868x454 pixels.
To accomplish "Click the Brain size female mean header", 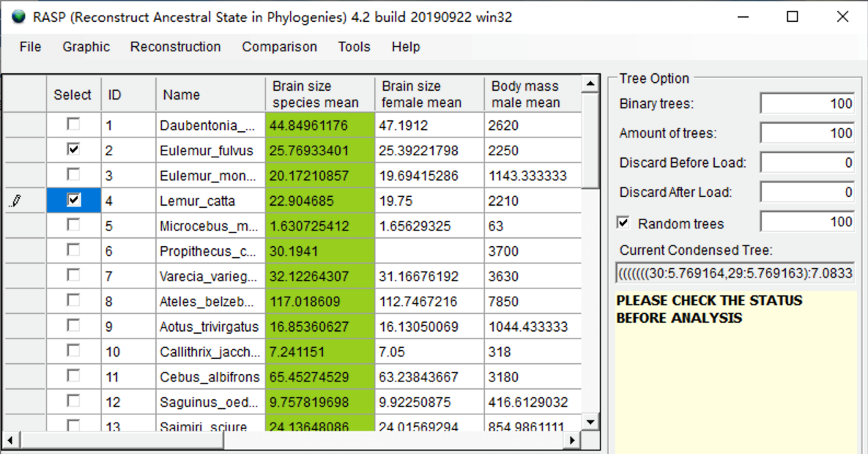I will pos(430,94).
